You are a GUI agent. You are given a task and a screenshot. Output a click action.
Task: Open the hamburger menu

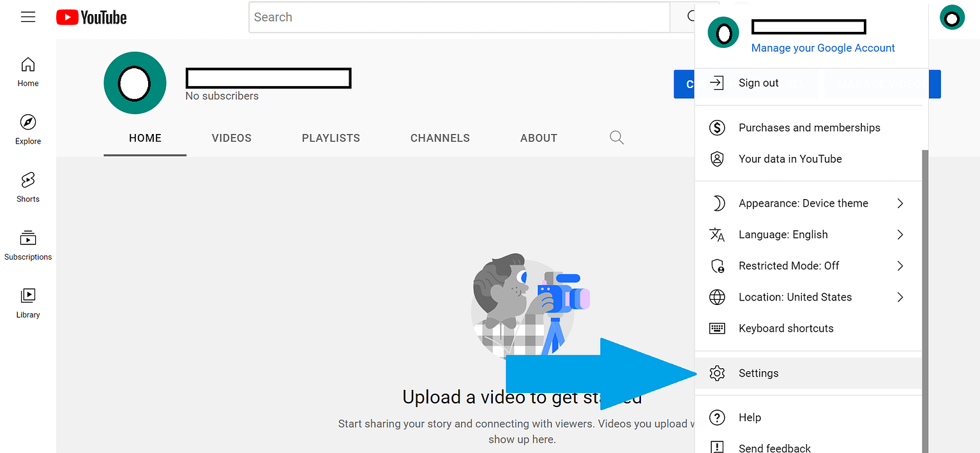click(x=28, y=17)
